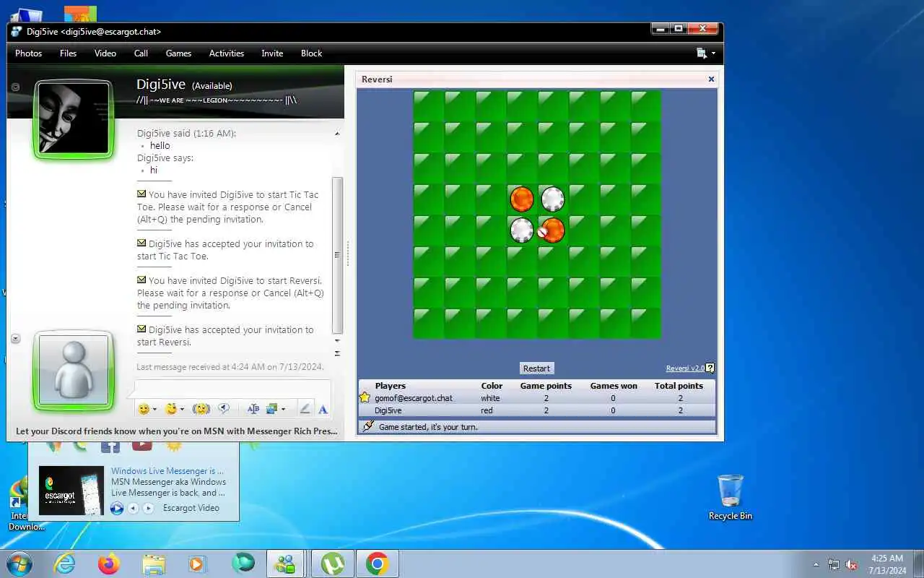Click the Video menu item
This screenshot has height=578, width=924.
pos(105,53)
